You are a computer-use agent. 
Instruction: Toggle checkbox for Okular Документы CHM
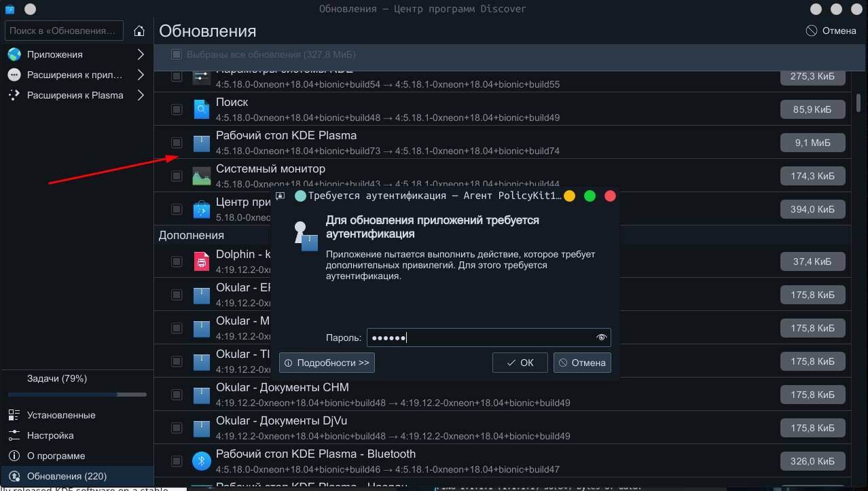tap(177, 395)
